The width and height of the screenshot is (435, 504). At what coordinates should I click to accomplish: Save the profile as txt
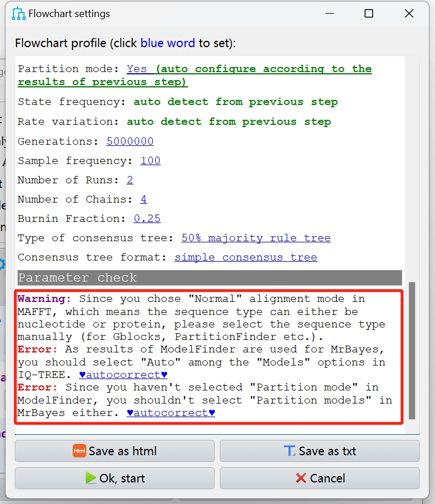point(319,451)
